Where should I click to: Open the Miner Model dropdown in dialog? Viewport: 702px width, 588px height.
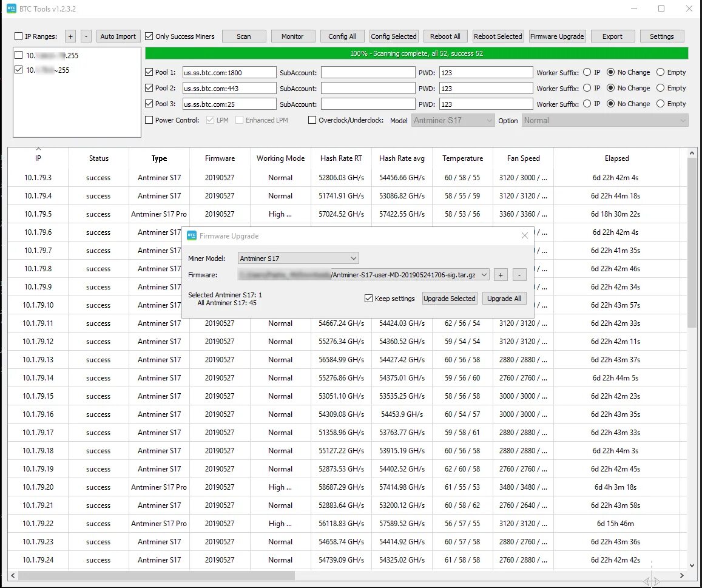click(x=298, y=258)
